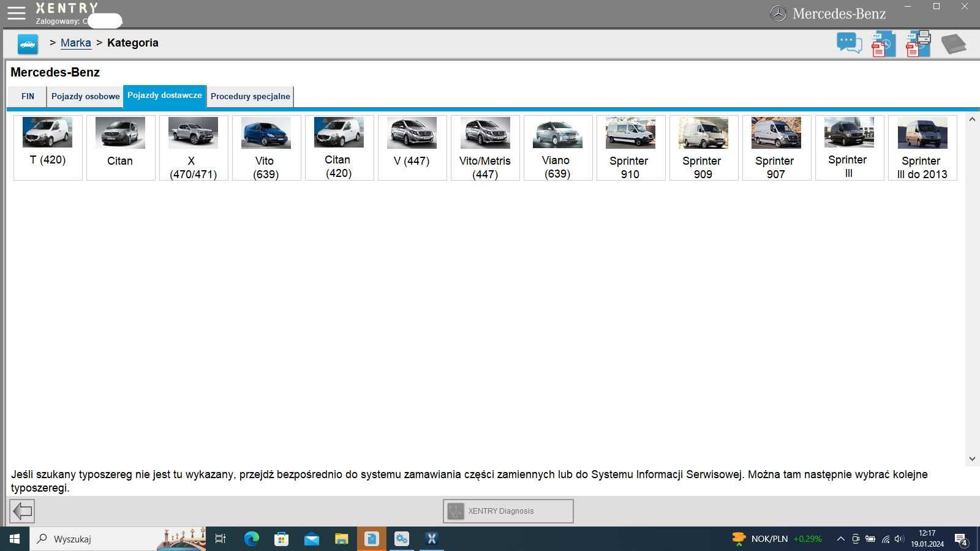Select the V (447) tile
Screen dimensions: 980x551
click(x=412, y=148)
